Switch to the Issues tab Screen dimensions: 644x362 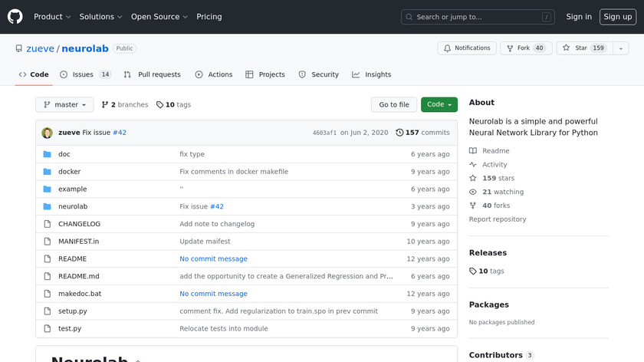(x=85, y=74)
